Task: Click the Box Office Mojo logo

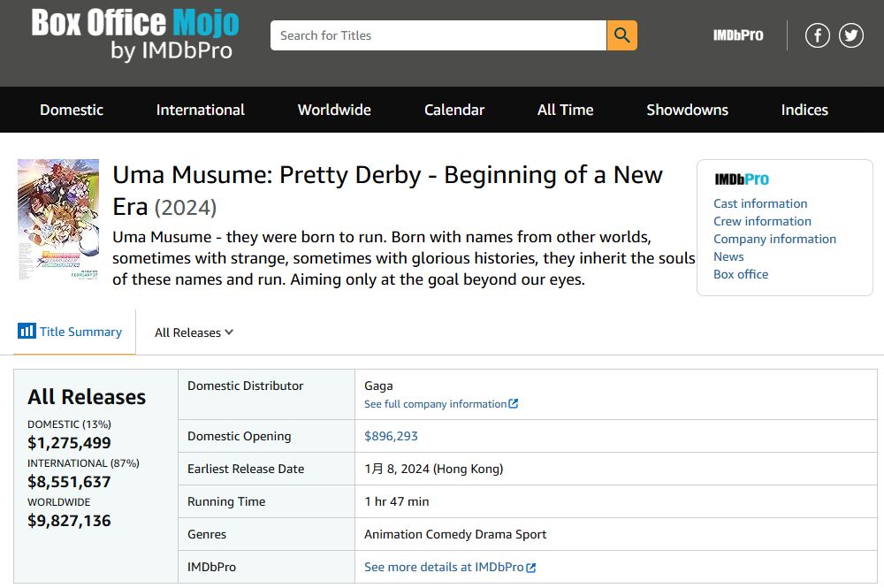Action: point(135,35)
